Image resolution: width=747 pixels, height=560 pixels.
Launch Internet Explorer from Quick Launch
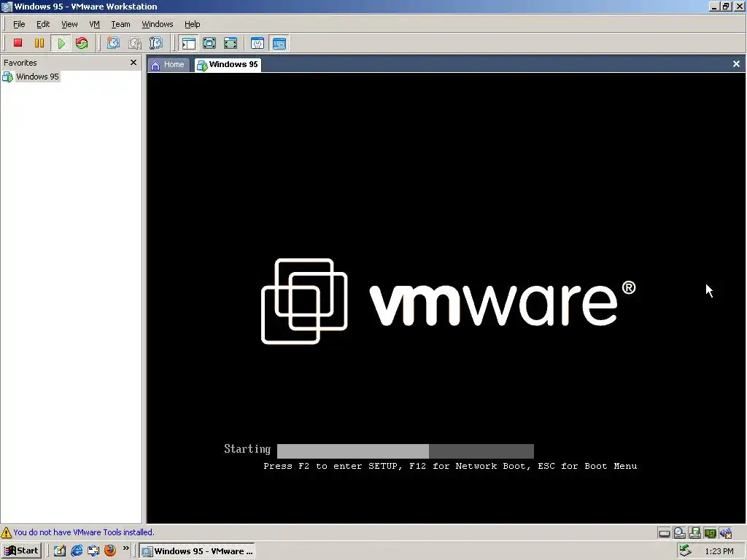coord(77,551)
